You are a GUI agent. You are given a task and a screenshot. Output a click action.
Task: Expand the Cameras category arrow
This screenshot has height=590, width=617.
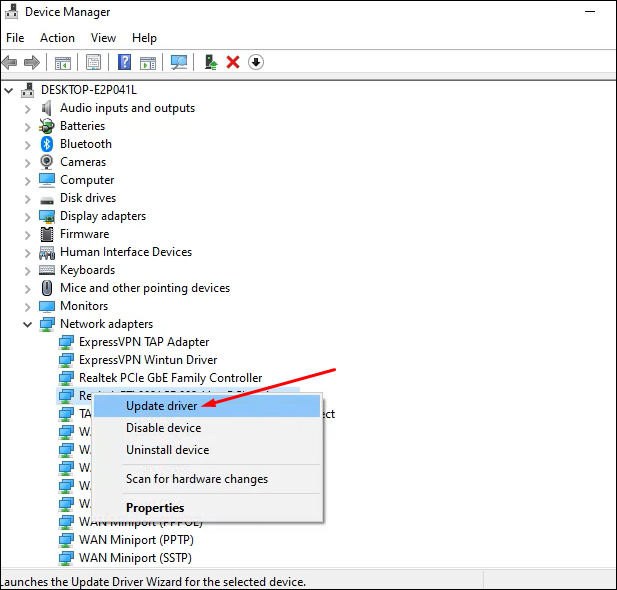(28, 163)
